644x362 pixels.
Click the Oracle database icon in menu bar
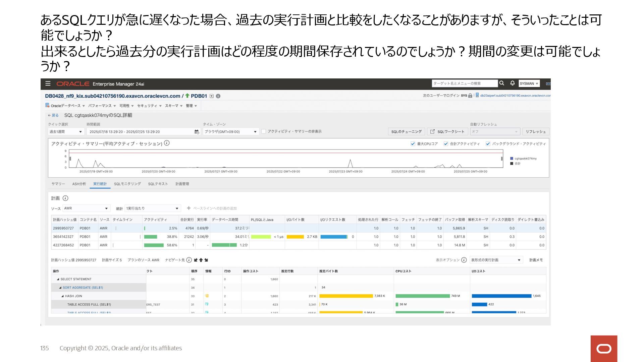47,106
